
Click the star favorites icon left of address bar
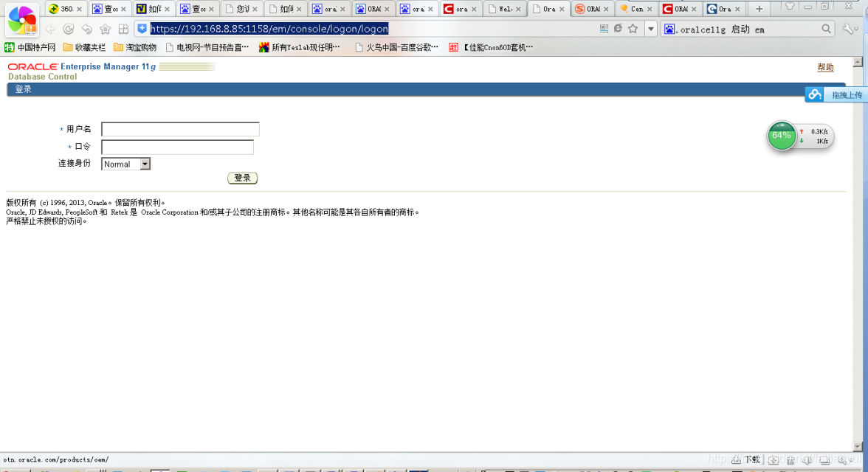(105, 29)
